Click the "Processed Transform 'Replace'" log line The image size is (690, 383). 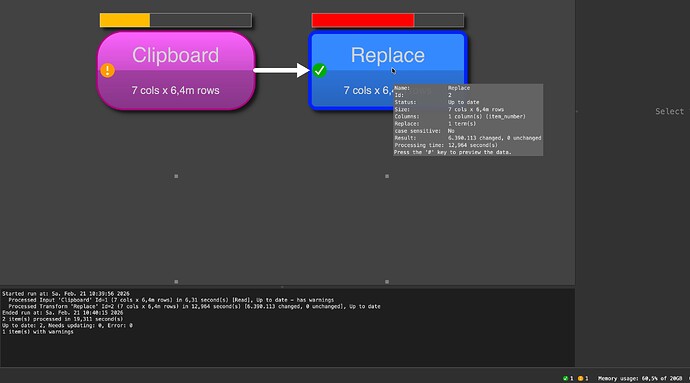click(194, 306)
